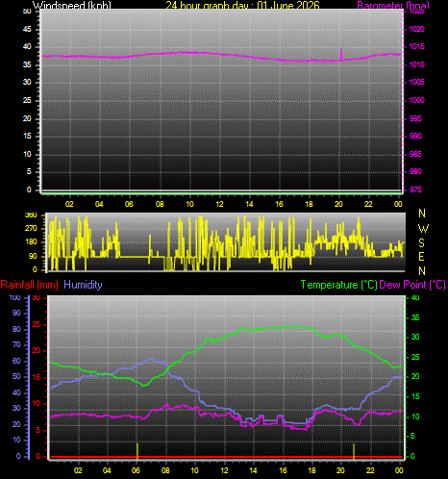Screen dimensions: 448x479
Task: Click humidity axis value "60"
Action: click(x=16, y=361)
